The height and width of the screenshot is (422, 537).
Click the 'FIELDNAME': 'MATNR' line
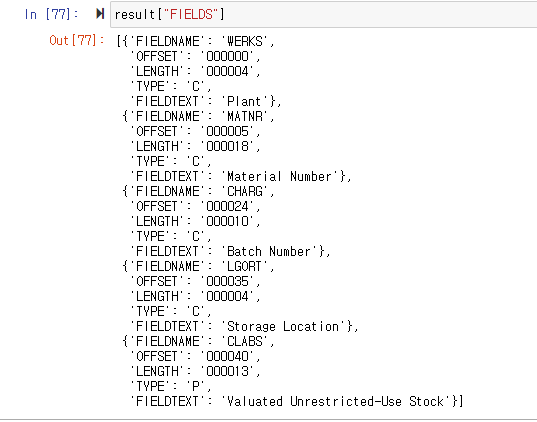[199, 117]
